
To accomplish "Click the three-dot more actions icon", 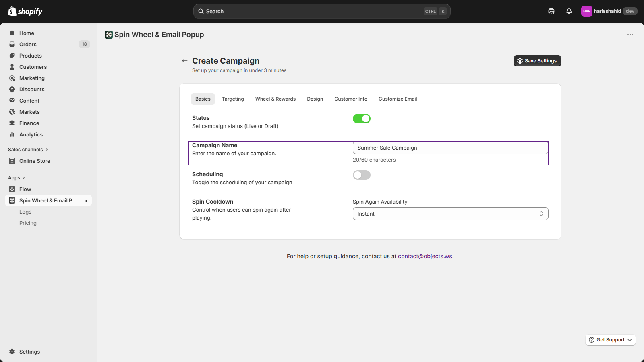I will coord(630,35).
